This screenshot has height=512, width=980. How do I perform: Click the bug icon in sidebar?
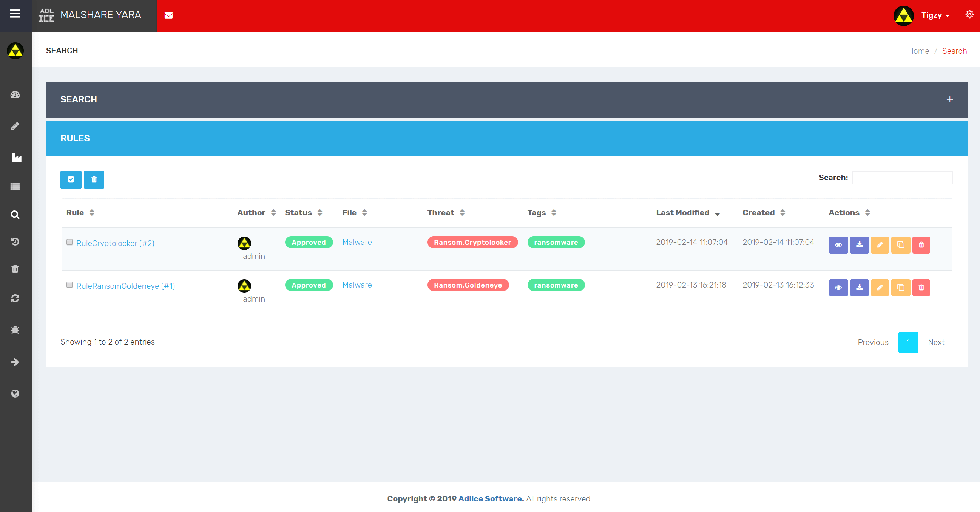pyautogui.click(x=15, y=329)
